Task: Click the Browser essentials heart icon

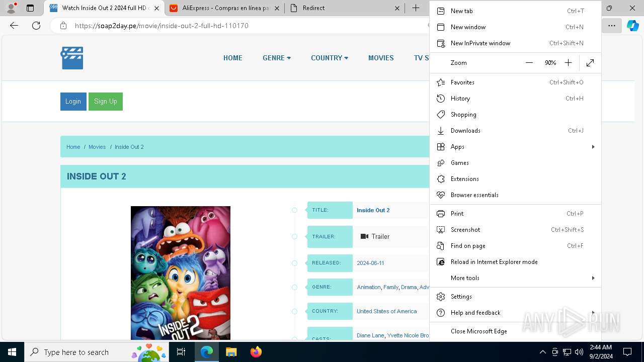Action: point(441,195)
